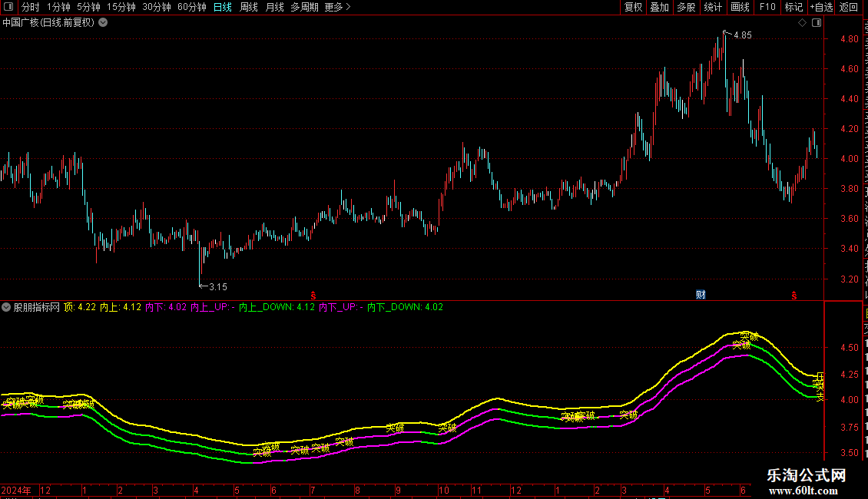Viewport: 868px width, 499px height.
Task: Click the 3.15 low price label
Action: [218, 287]
